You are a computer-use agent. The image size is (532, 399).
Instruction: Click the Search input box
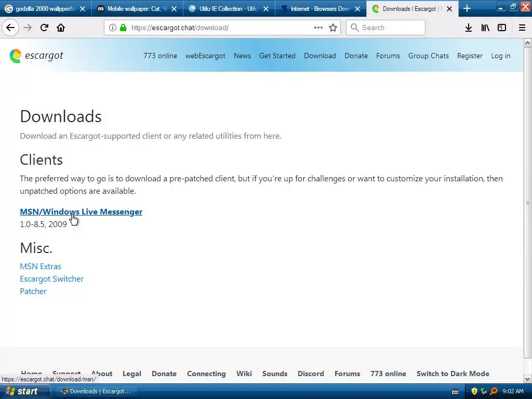pos(385,28)
